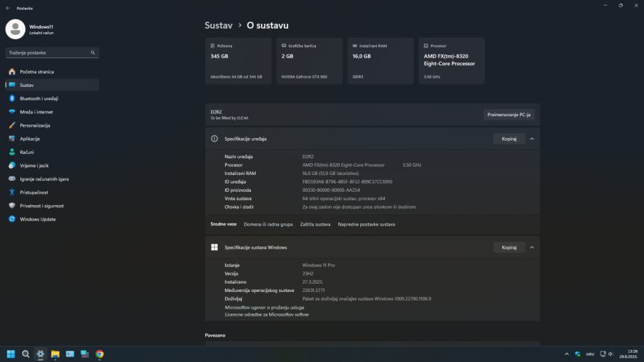
Task: Click the Pristupačnost accessibility icon
Action: 12,193
